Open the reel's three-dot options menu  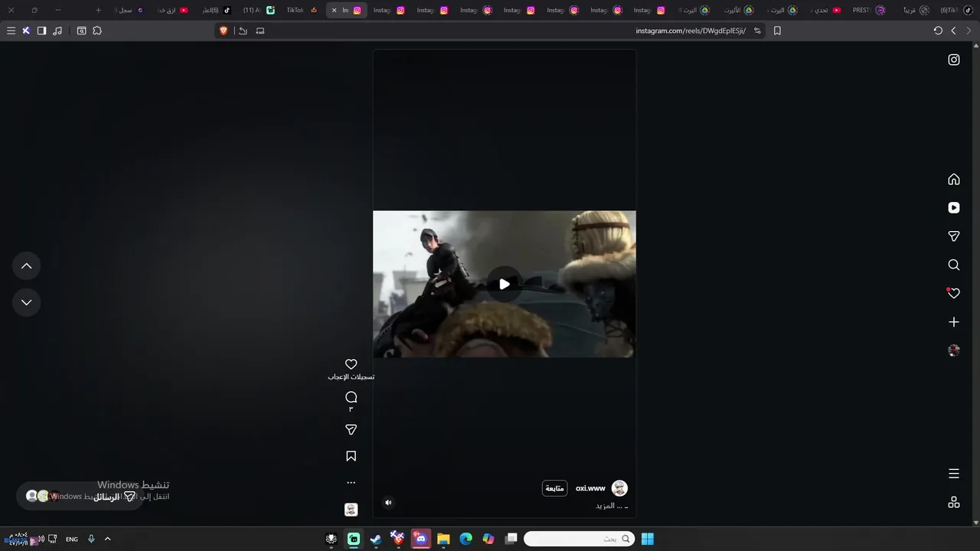(351, 483)
